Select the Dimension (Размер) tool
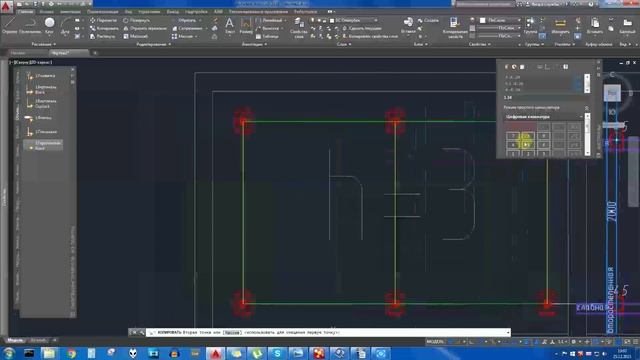The height and width of the screenshot is (360, 640). pos(246,25)
